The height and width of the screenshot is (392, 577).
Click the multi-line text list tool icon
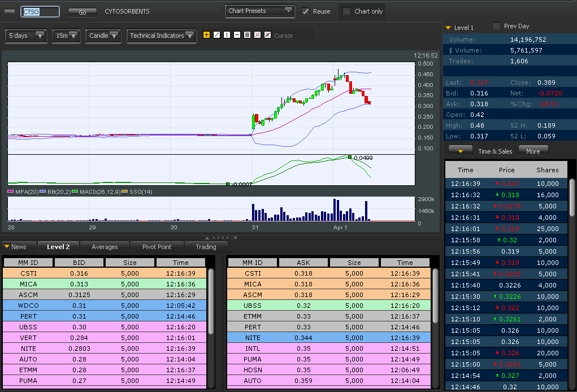[x=247, y=35]
